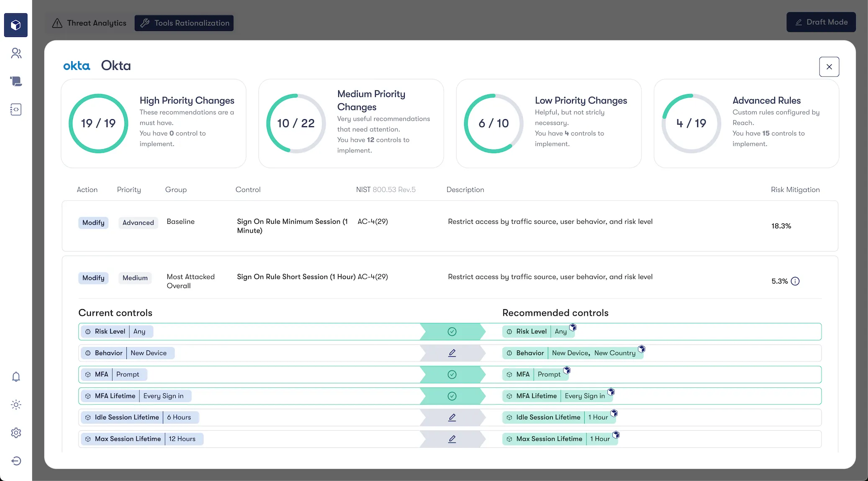868x481 pixels.
Task: Edit the Max Session Lifetime control
Action: coord(452,439)
